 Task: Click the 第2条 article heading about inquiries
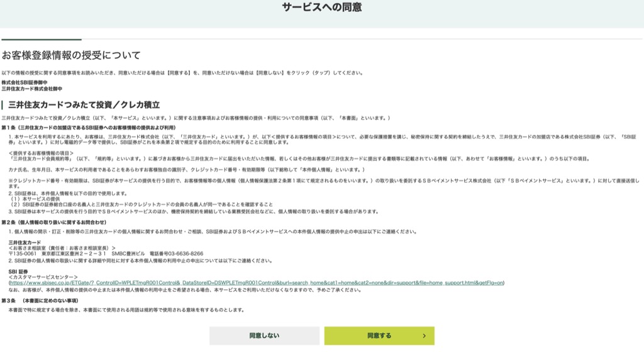coord(54,223)
